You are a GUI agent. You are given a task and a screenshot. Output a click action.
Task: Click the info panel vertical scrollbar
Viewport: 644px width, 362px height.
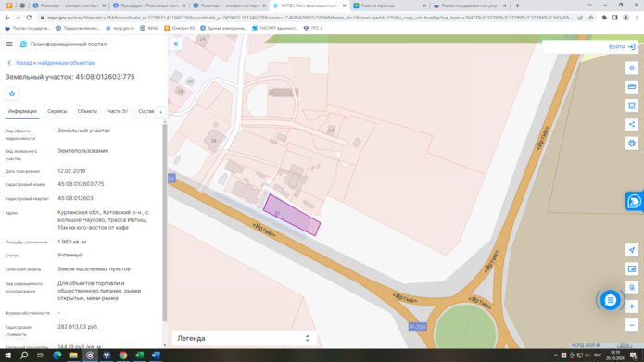click(165, 221)
